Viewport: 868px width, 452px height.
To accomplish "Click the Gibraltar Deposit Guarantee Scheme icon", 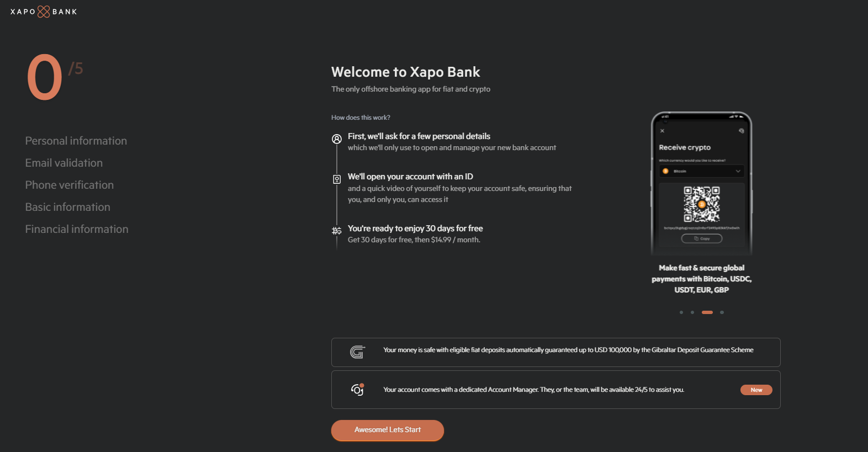I will click(x=358, y=352).
